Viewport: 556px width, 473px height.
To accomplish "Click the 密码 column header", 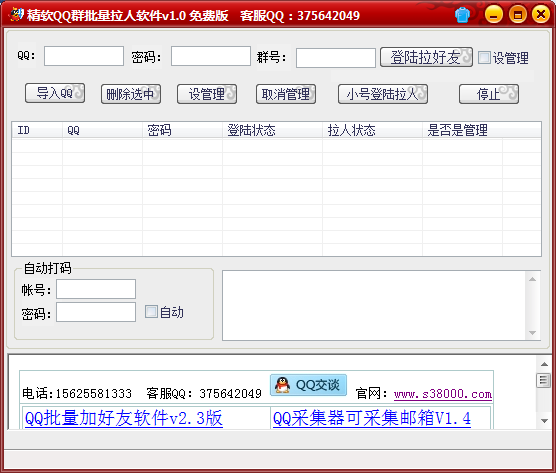I will [x=183, y=130].
